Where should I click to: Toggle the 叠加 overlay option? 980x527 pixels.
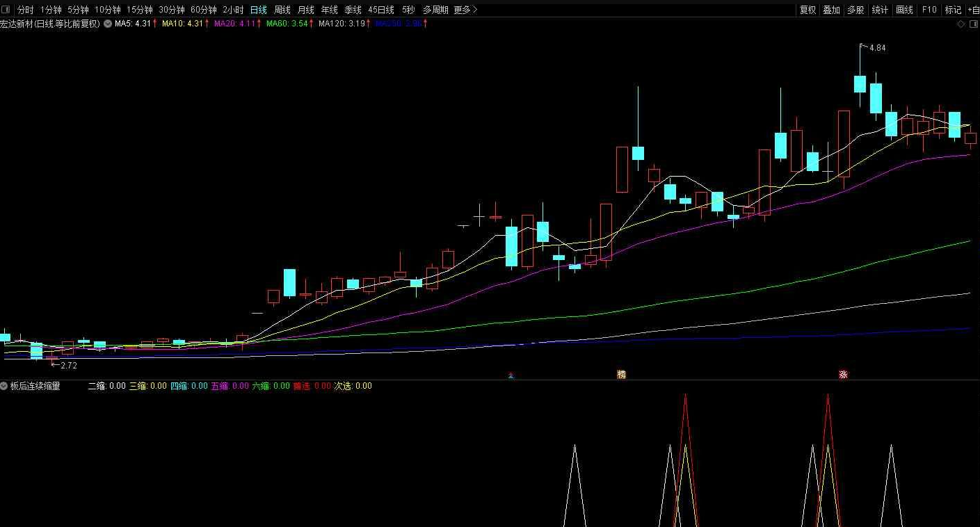click(x=831, y=10)
